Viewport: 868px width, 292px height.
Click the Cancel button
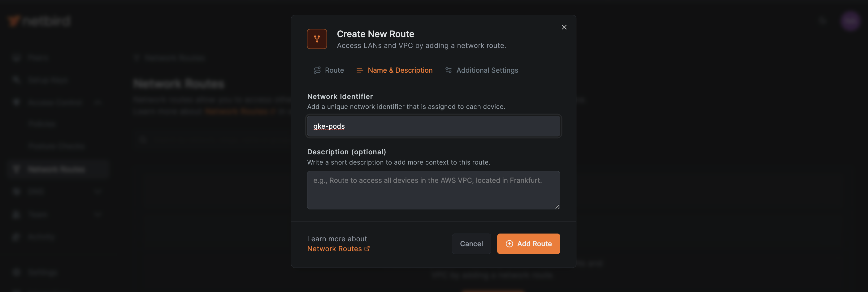click(471, 243)
